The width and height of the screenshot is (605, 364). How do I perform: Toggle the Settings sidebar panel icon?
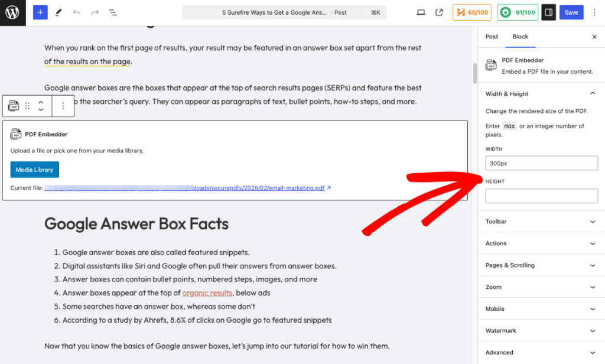548,12
